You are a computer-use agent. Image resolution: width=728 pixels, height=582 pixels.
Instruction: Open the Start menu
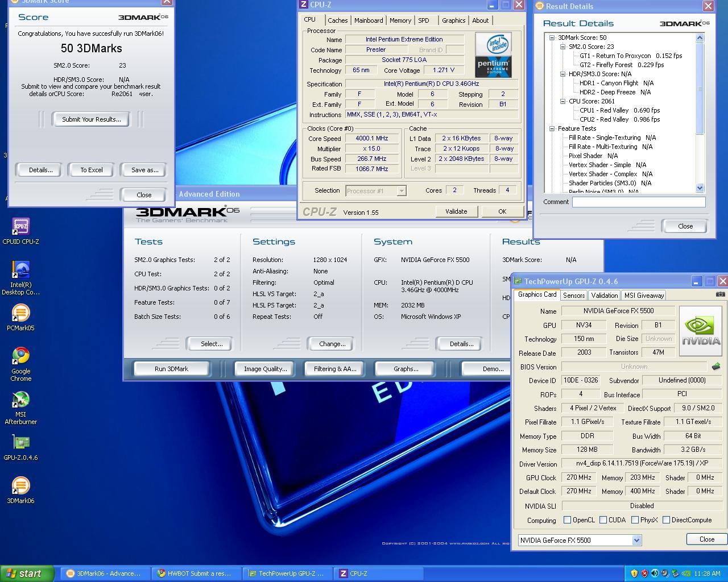point(27,573)
